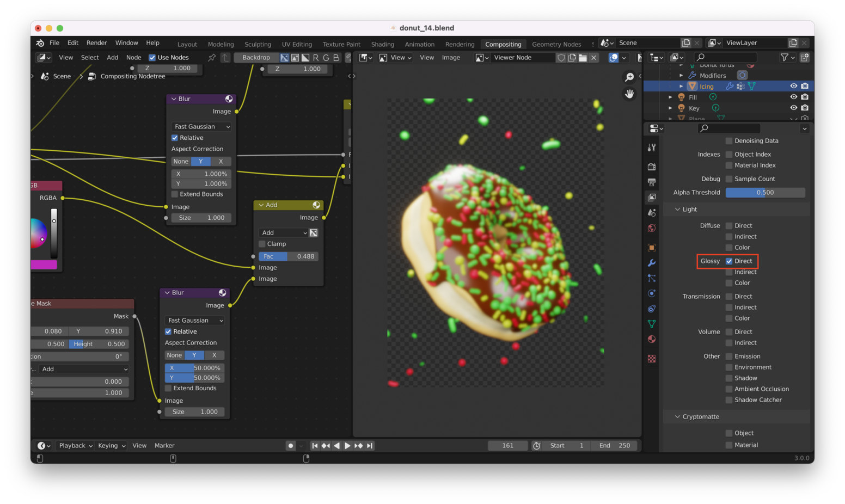The height and width of the screenshot is (504, 845).
Task: Click the Backdrop button in node header
Action: point(256,58)
